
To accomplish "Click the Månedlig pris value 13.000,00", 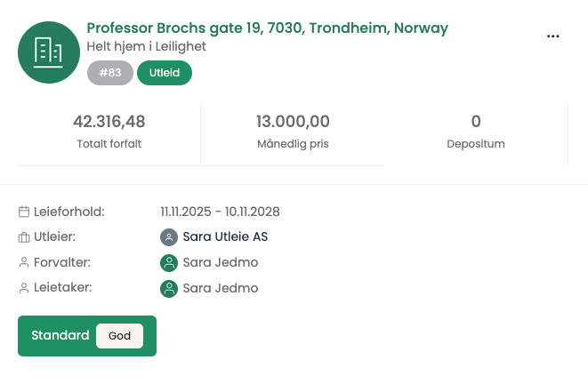I will (x=293, y=122).
